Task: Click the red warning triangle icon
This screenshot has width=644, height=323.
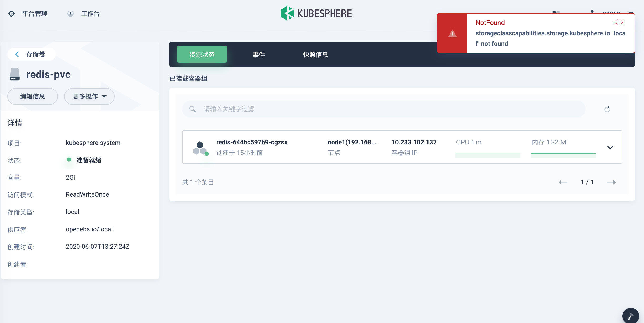Action: [452, 33]
